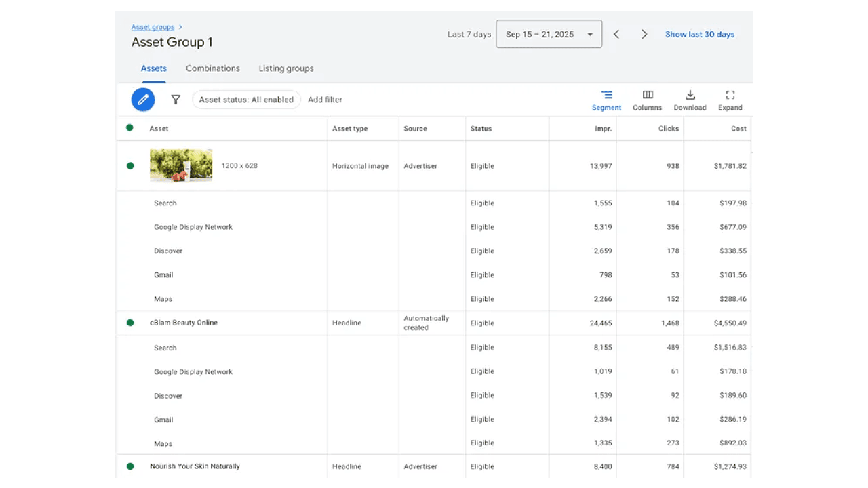This screenshot has width=868, height=488.
Task: Switch to the Listing groups tab
Action: (x=286, y=68)
